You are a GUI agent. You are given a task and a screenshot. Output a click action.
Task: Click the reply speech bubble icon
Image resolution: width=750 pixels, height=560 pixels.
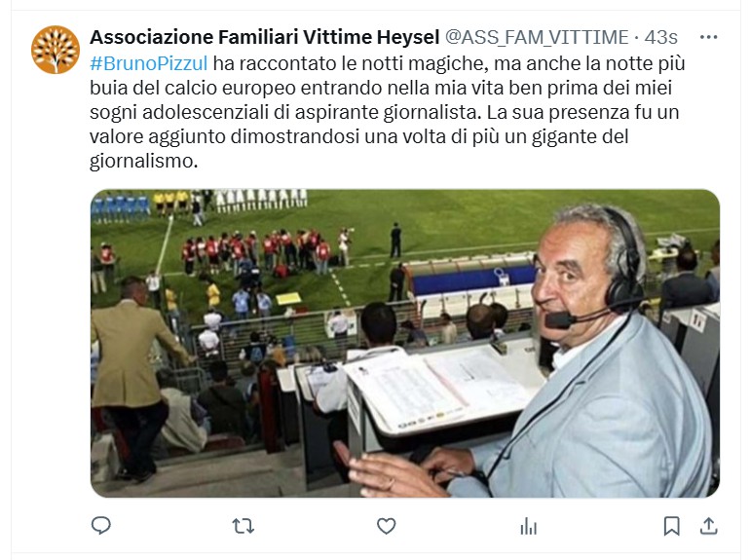click(101, 526)
